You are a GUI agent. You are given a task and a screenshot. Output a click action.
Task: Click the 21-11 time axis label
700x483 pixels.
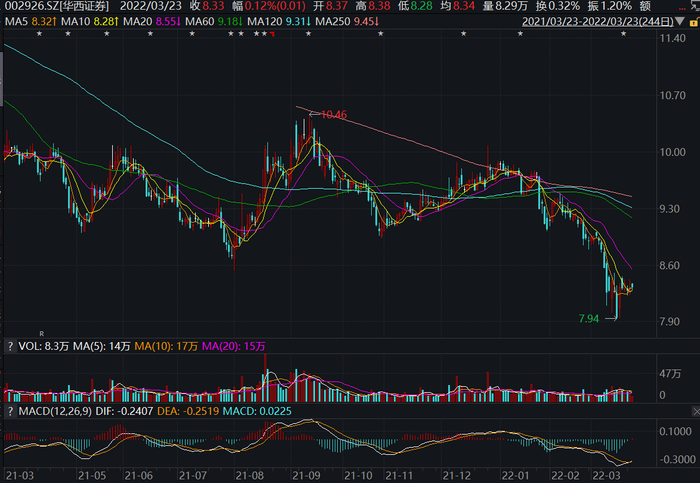[400, 476]
